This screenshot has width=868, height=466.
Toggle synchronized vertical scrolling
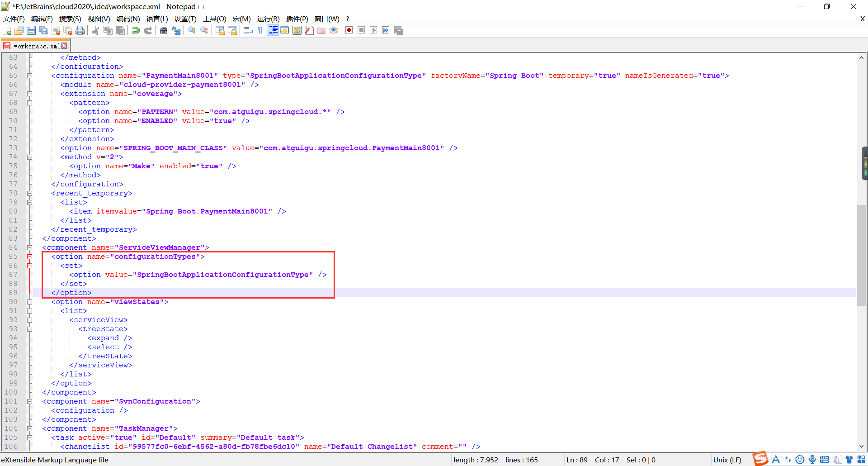click(x=220, y=30)
